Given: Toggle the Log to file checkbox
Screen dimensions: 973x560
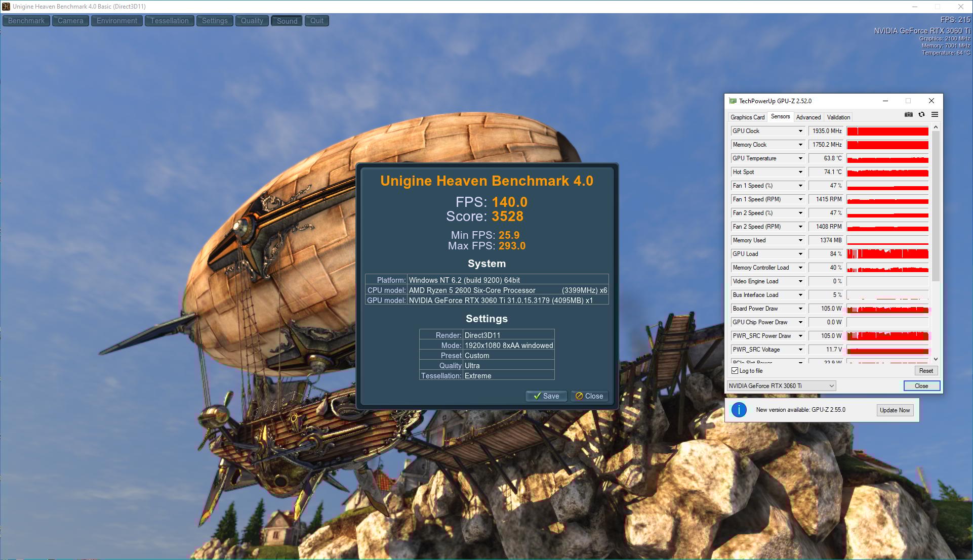Looking at the screenshot, I should tap(735, 371).
